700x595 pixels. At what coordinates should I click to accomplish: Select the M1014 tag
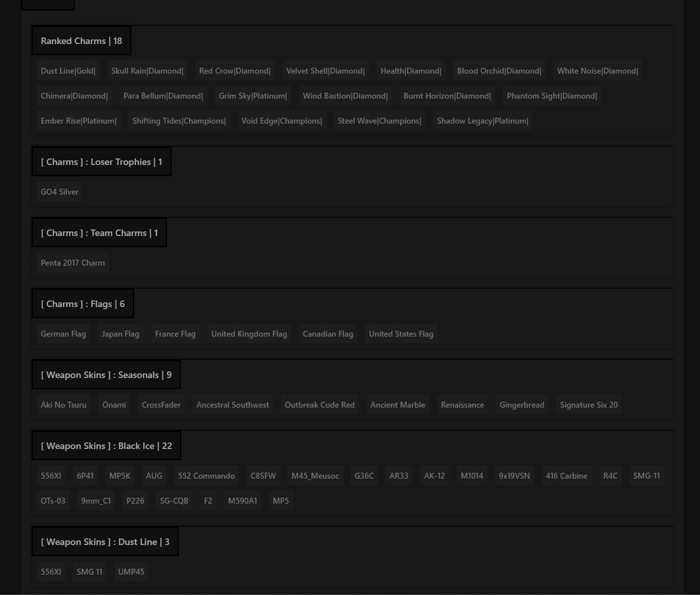tap(472, 476)
